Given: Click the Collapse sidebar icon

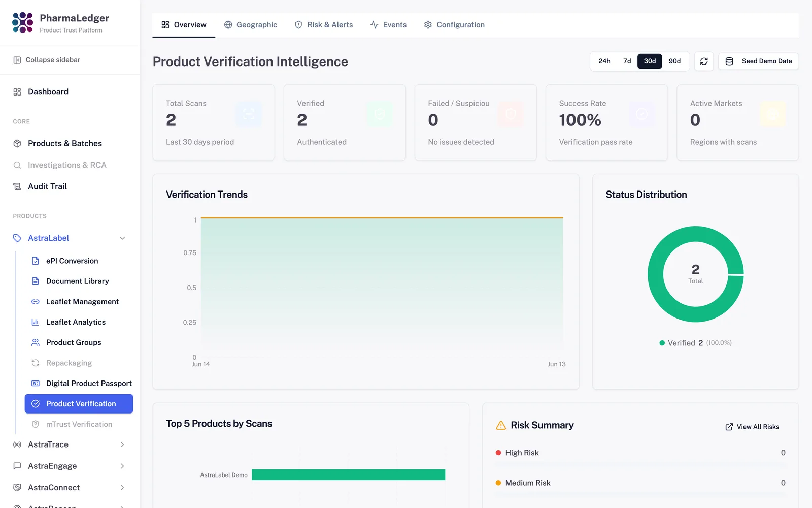Looking at the screenshot, I should pyautogui.click(x=17, y=60).
